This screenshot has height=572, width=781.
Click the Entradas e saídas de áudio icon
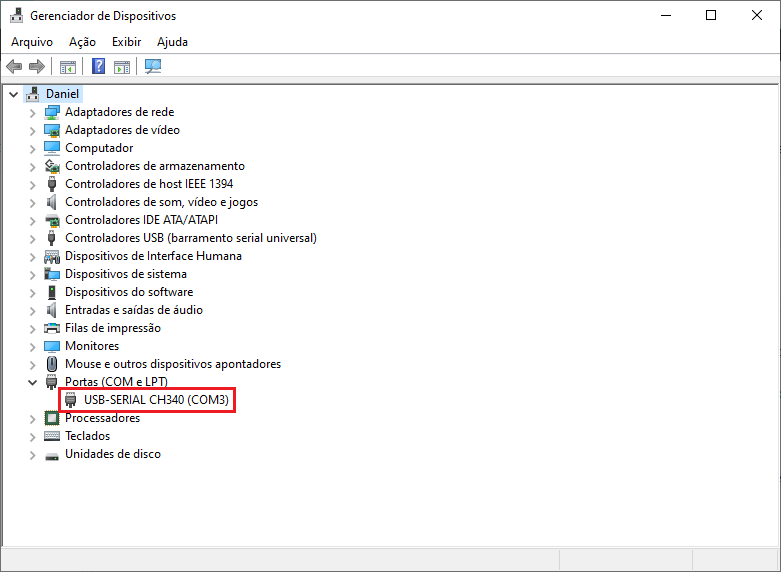pyautogui.click(x=52, y=310)
